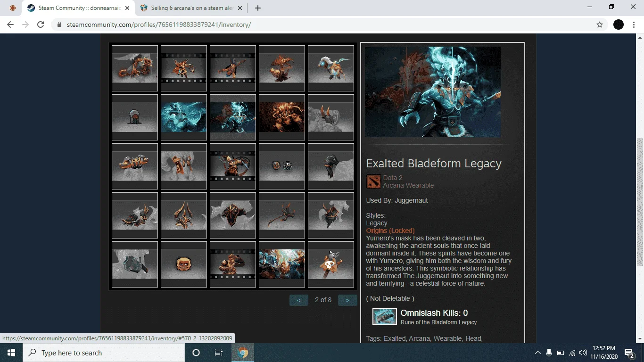Select the fiery orange beast loading screen
Image resolution: width=644 pixels, height=362 pixels.
(x=282, y=117)
